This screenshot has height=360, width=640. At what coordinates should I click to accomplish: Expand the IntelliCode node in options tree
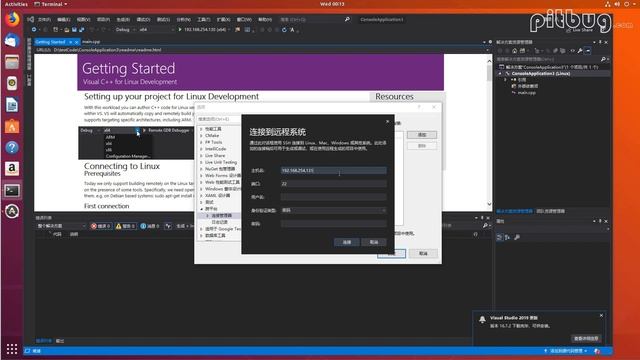point(201,149)
